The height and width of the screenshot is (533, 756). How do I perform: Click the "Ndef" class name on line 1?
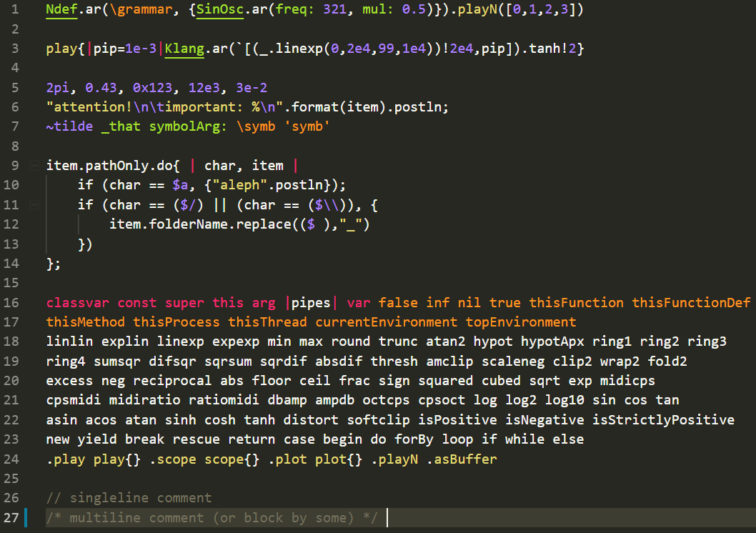pos(61,9)
